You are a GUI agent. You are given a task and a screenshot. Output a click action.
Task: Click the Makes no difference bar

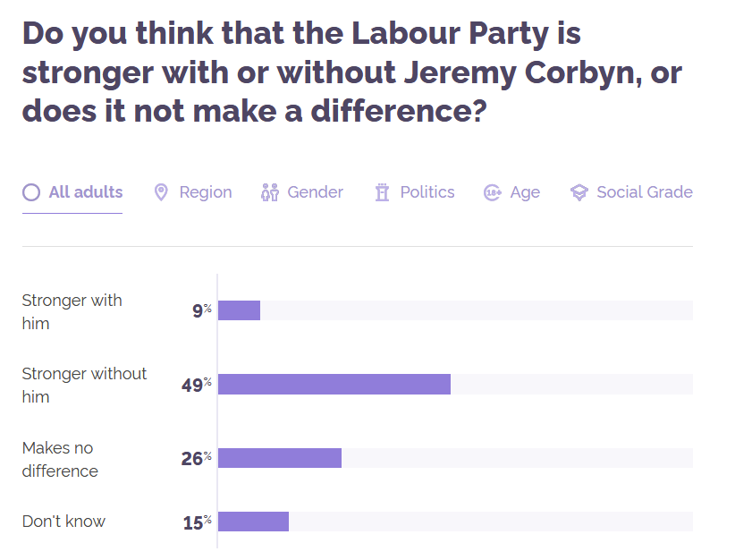click(x=280, y=458)
